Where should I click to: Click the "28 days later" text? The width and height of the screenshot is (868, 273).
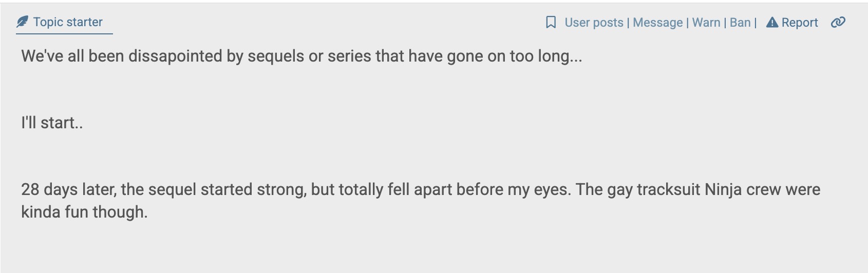tap(69, 190)
